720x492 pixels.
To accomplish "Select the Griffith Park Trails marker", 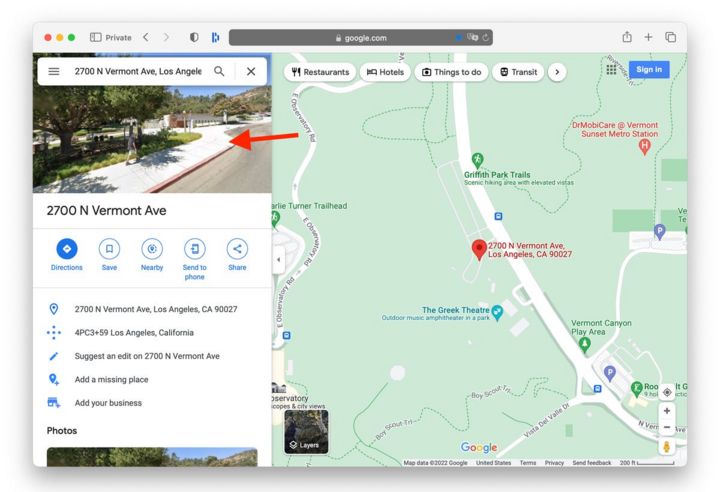I will (x=478, y=160).
